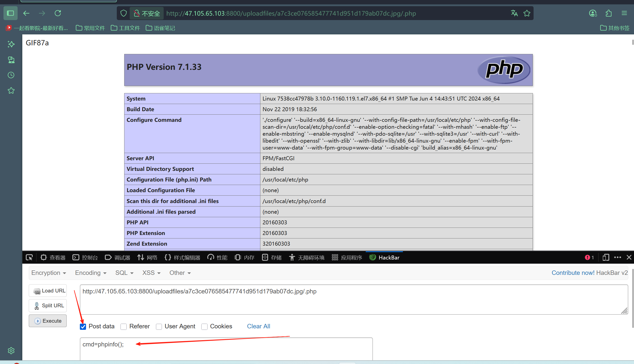Switch to the 控制台 console tab

pyautogui.click(x=85, y=258)
